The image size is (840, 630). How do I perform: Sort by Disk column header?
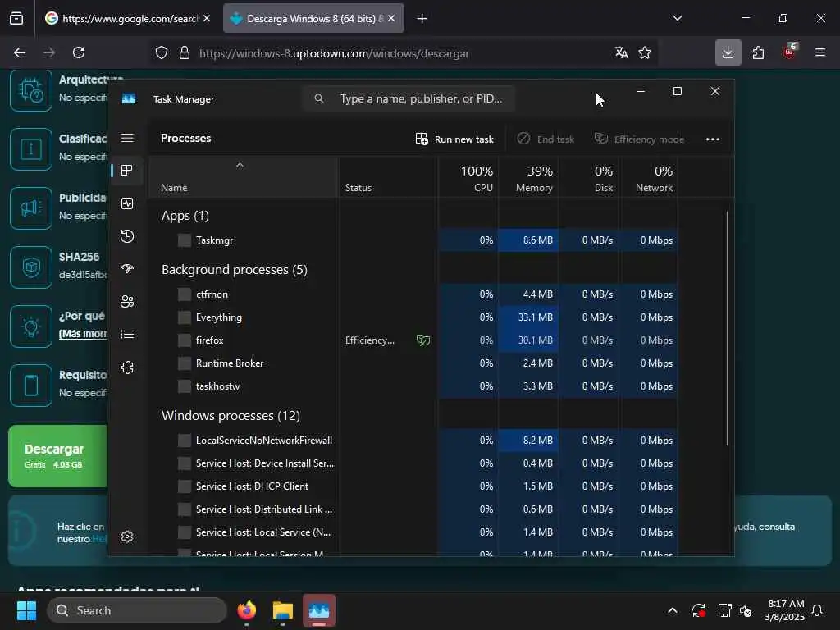[x=589, y=178]
